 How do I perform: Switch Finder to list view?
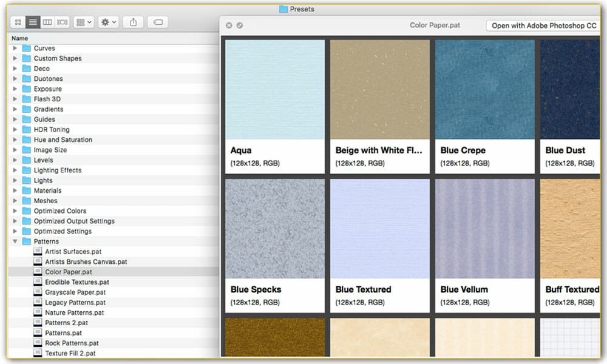(x=33, y=22)
